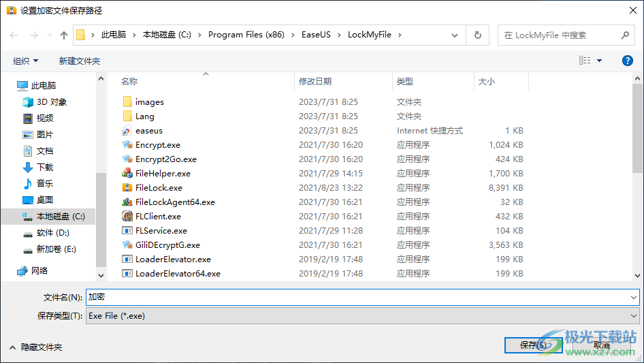Expand the chevron after LockMyFile in path

click(x=400, y=35)
